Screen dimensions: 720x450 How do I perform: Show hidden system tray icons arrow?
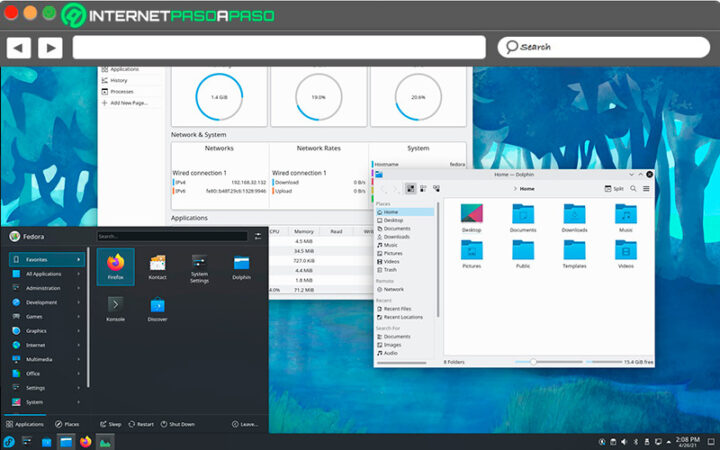[x=669, y=443]
